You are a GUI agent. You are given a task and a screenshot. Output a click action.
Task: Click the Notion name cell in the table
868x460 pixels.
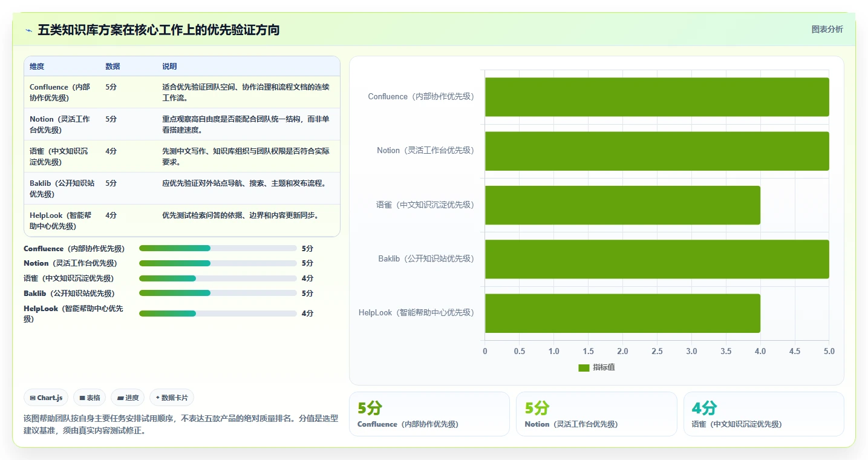click(x=60, y=124)
